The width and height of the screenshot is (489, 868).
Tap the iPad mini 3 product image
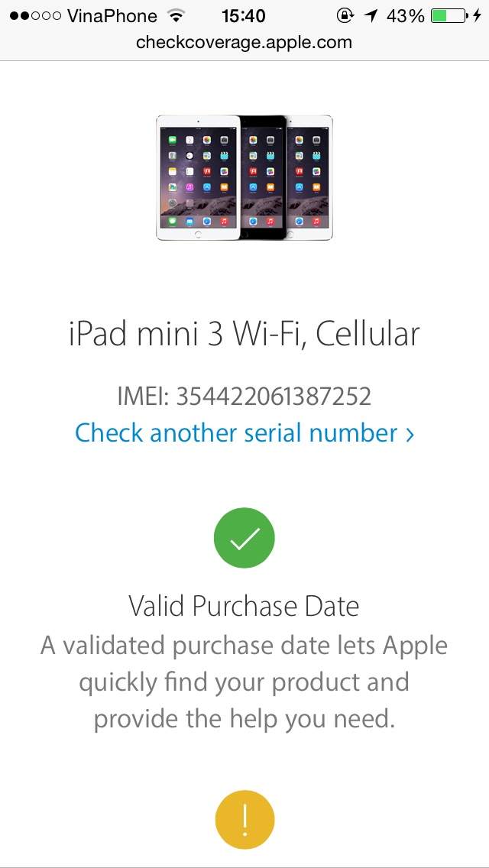click(244, 177)
